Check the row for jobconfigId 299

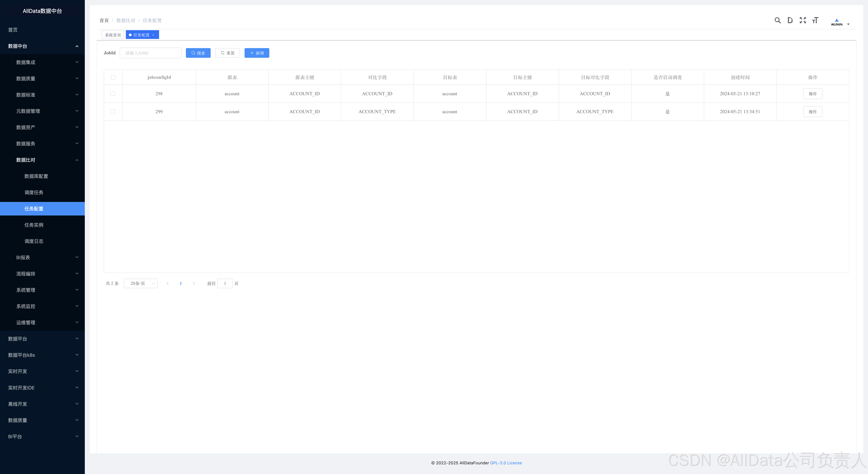click(113, 112)
